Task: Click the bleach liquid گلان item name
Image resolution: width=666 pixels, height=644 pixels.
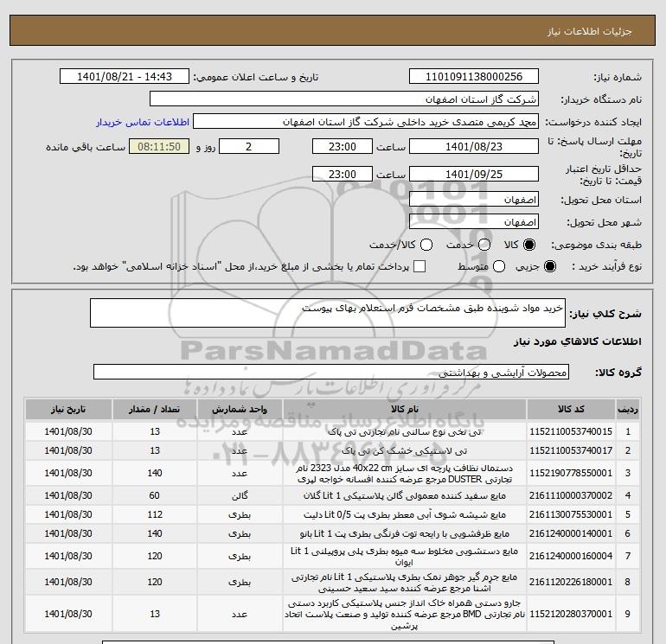Action: tap(405, 495)
